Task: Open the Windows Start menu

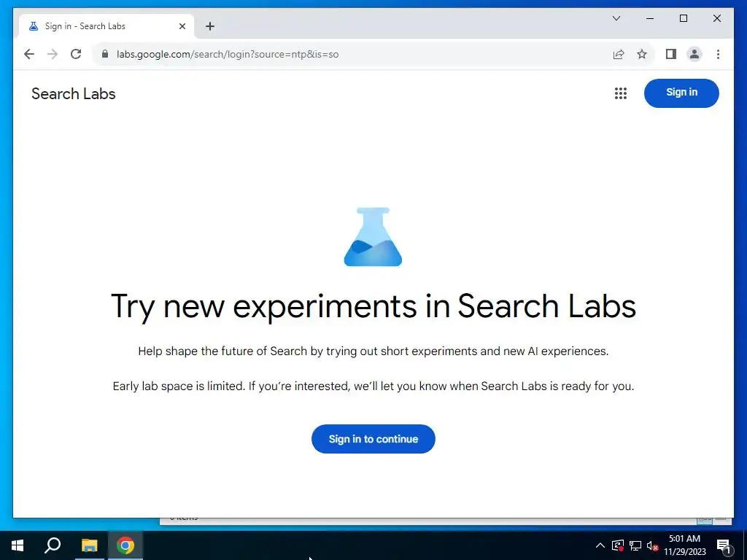Action: [18, 545]
